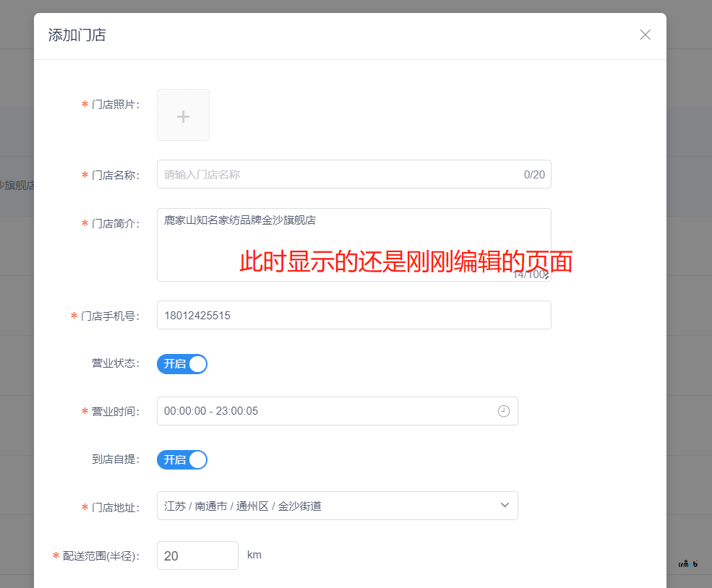This screenshot has height=588, width=712.
Task: Toggle the 到店自提 switch
Action: (182, 459)
